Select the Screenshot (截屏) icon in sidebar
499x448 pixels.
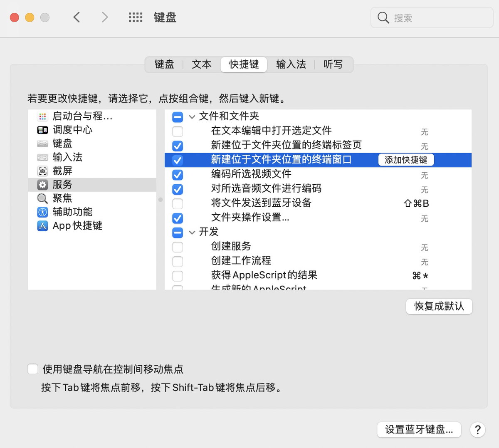tap(42, 171)
